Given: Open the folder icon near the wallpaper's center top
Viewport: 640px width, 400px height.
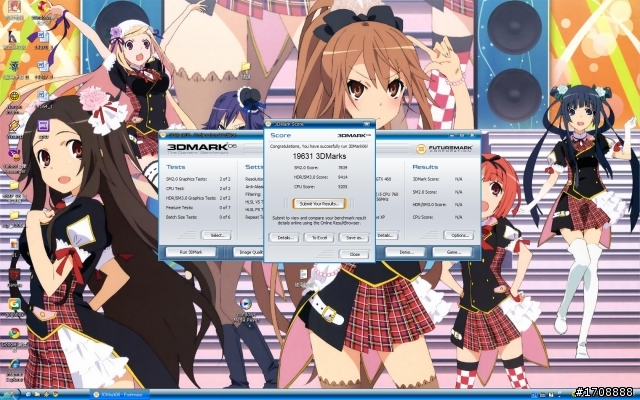Looking at the screenshot, I should pos(245,67).
